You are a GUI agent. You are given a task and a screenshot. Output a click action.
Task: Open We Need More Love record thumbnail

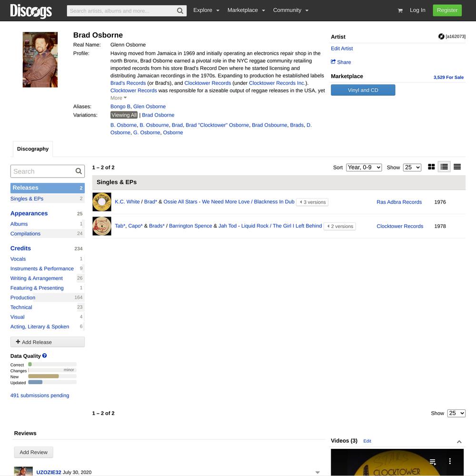click(x=102, y=202)
